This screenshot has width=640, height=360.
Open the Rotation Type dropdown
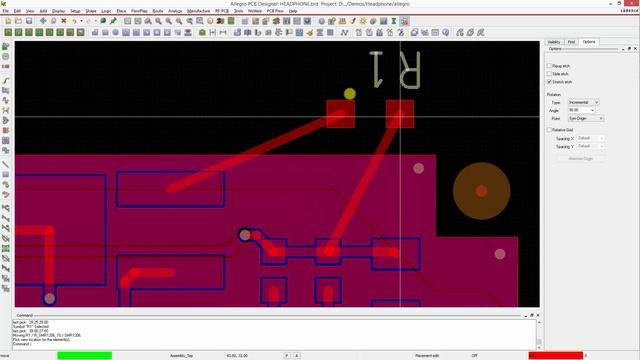583,102
